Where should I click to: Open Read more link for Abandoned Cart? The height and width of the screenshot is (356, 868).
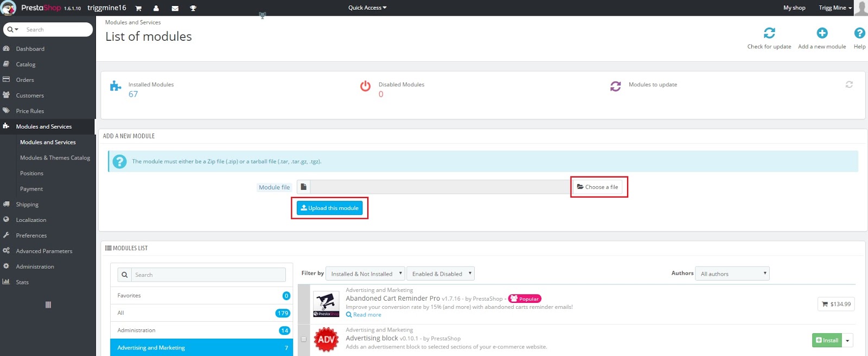click(x=363, y=315)
